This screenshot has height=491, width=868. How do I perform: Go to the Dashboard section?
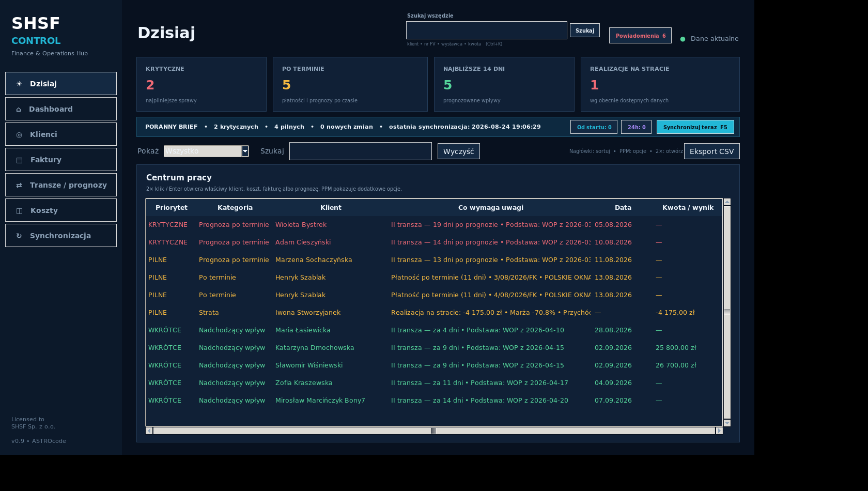[61, 109]
